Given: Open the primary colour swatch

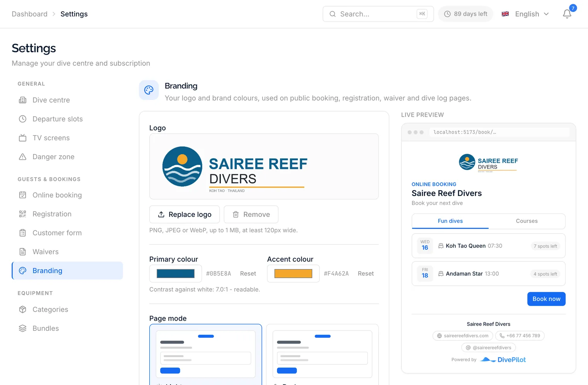Looking at the screenshot, I should click(x=176, y=273).
